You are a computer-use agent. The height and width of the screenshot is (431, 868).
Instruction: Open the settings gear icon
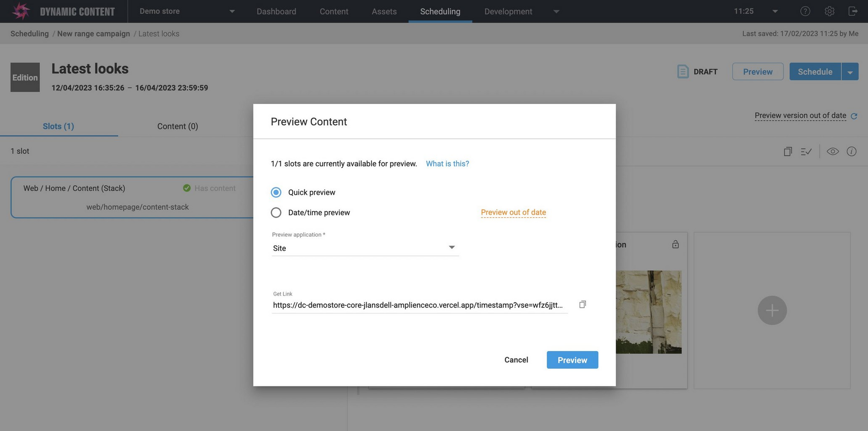click(x=829, y=11)
